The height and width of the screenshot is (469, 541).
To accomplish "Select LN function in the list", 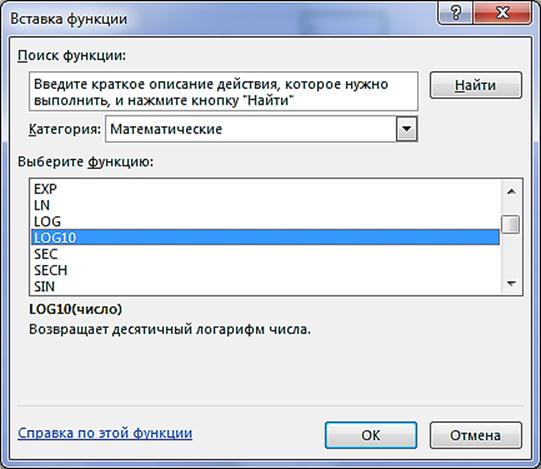I will [x=265, y=205].
